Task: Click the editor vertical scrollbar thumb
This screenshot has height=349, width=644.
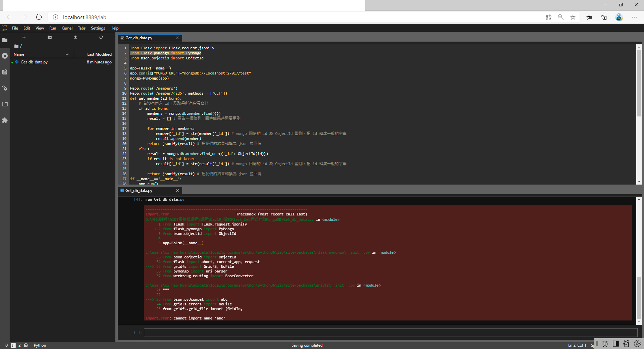Action: click(x=639, y=83)
